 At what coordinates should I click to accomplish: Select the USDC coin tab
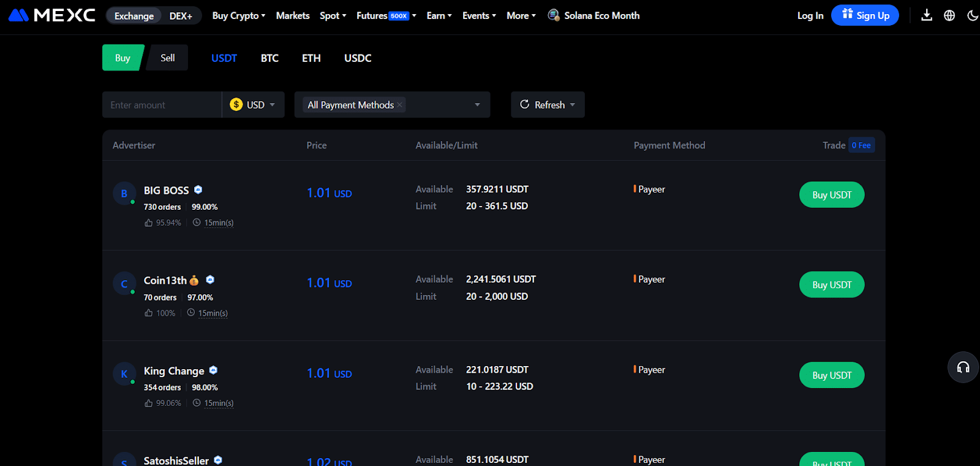tap(358, 58)
